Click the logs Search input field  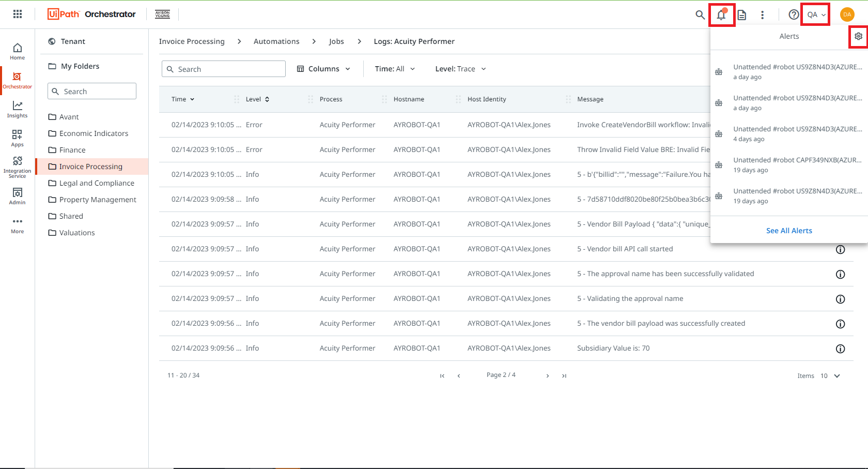223,68
